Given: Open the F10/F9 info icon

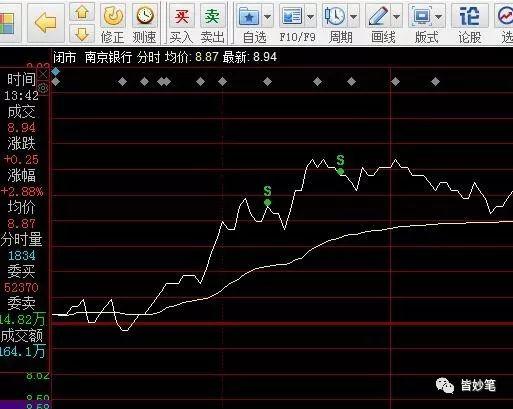Looking at the screenshot, I should coord(291,16).
